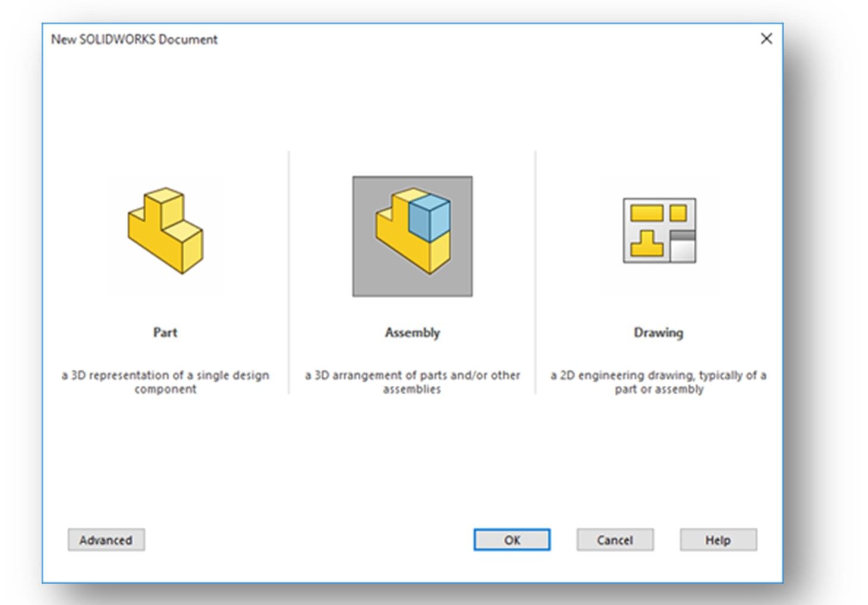The image size is (868, 605).
Task: Dismiss dialog with Cancel button
Action: [615, 540]
